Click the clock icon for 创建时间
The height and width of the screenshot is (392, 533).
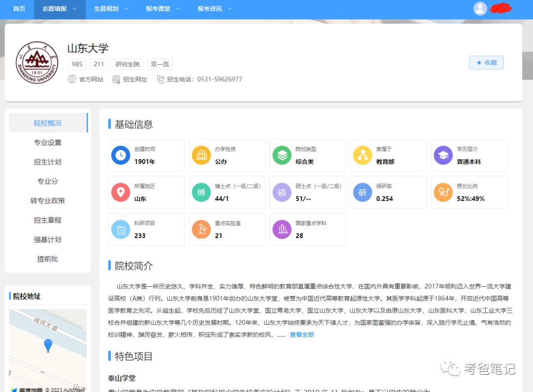tap(121, 155)
